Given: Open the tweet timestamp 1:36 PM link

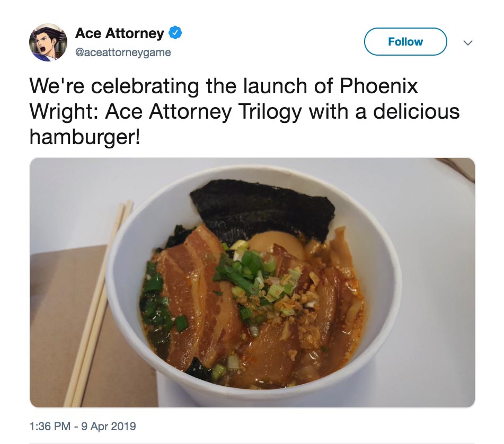Looking at the screenshot, I should coord(50,427).
